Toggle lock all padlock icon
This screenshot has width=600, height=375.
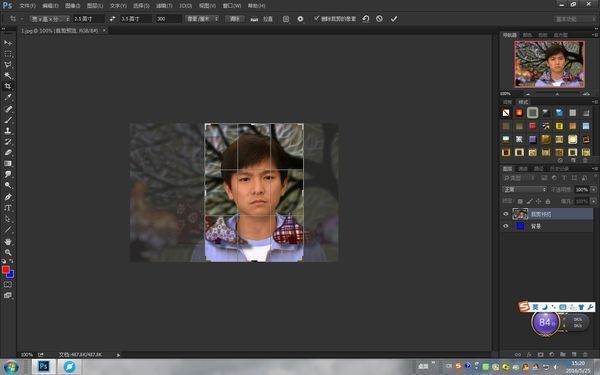click(548, 201)
